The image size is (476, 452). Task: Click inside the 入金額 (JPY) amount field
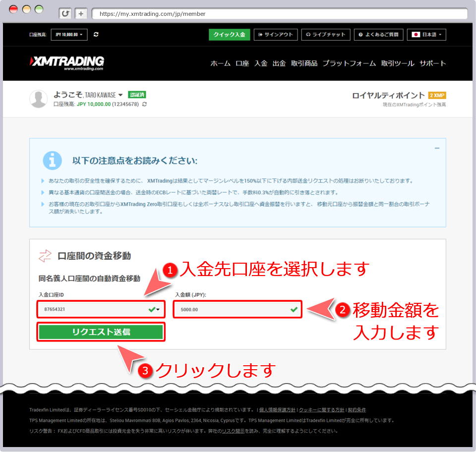(237, 309)
